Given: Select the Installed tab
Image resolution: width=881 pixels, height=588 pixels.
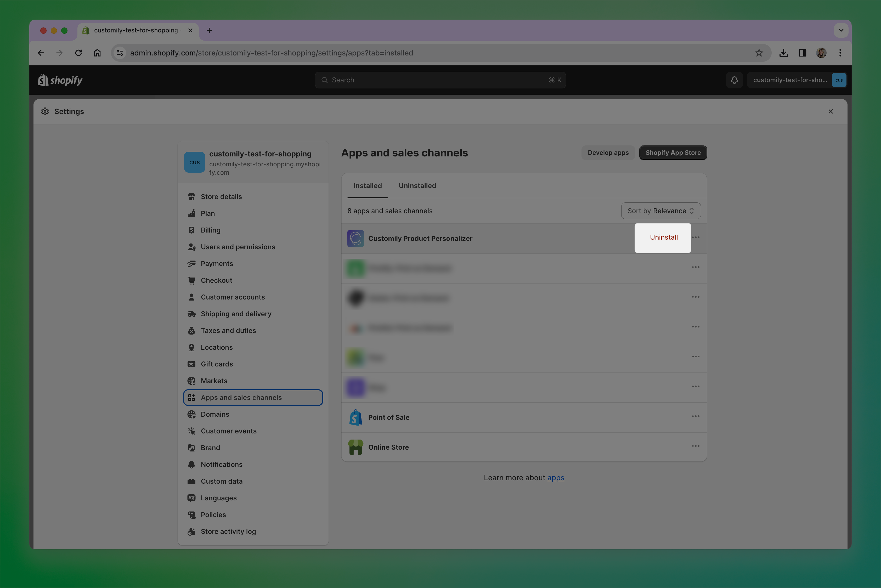Looking at the screenshot, I should (367, 186).
